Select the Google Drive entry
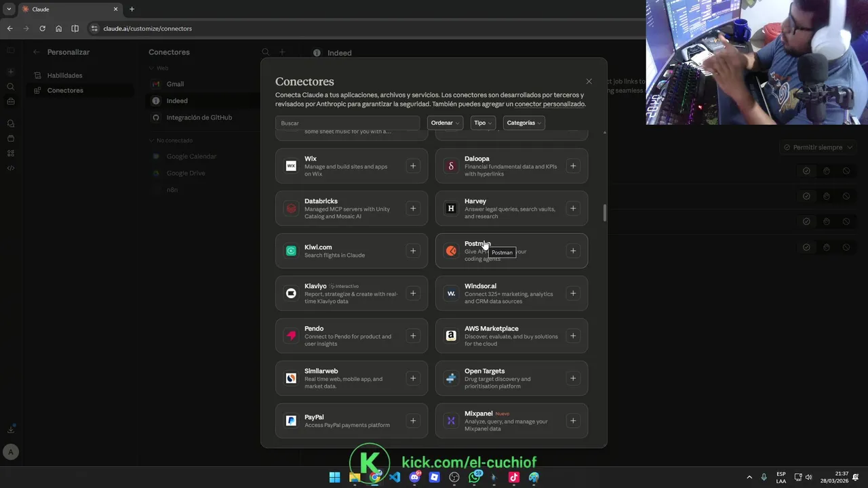Viewport: 868px width, 488px height. coord(201,173)
